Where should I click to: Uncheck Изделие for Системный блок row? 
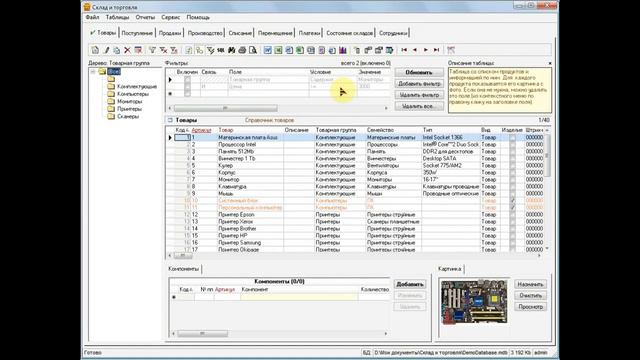(x=512, y=200)
